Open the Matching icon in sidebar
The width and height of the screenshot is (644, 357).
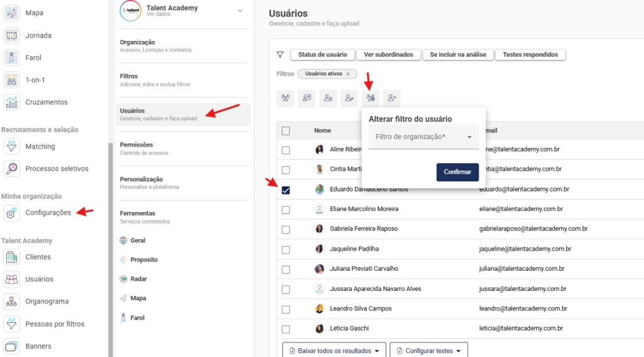pyautogui.click(x=12, y=147)
